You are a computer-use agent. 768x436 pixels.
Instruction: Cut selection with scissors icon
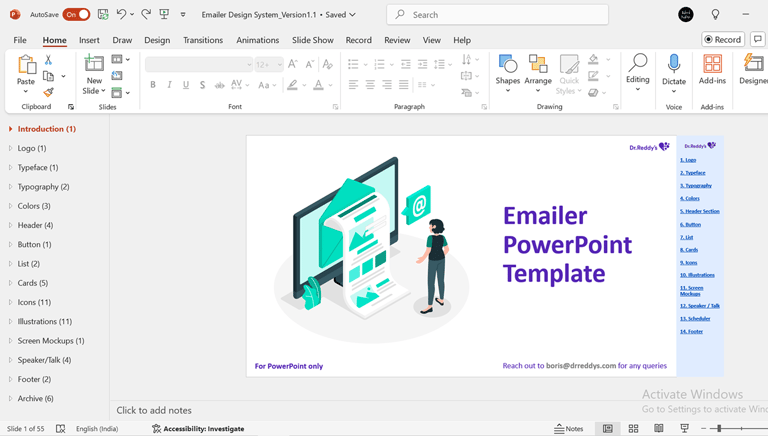48,60
